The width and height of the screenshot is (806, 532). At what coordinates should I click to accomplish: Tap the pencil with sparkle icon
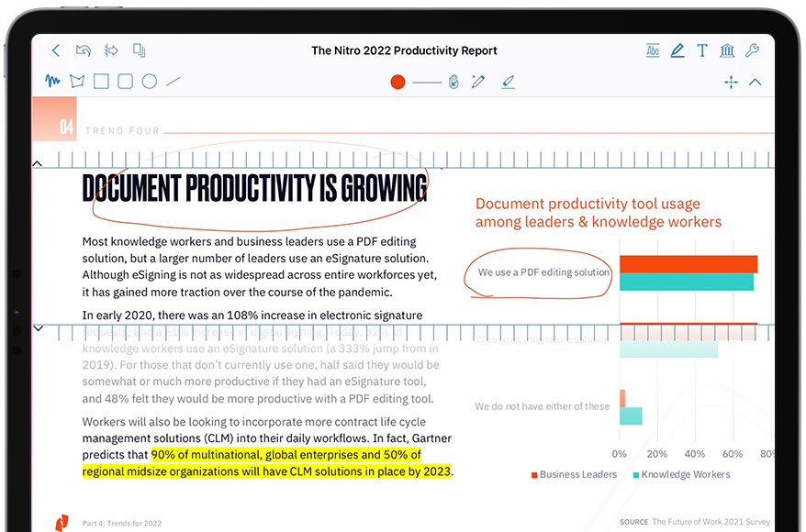coord(478,82)
